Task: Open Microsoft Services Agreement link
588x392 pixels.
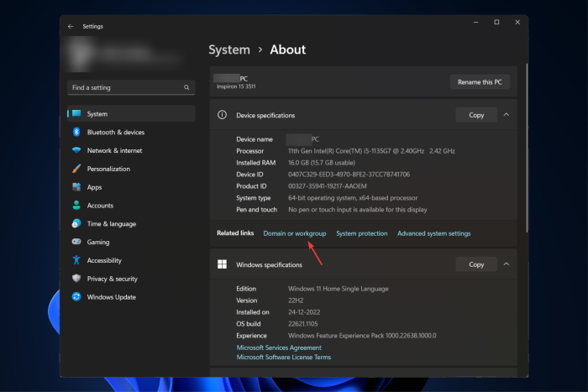Action: 279,348
